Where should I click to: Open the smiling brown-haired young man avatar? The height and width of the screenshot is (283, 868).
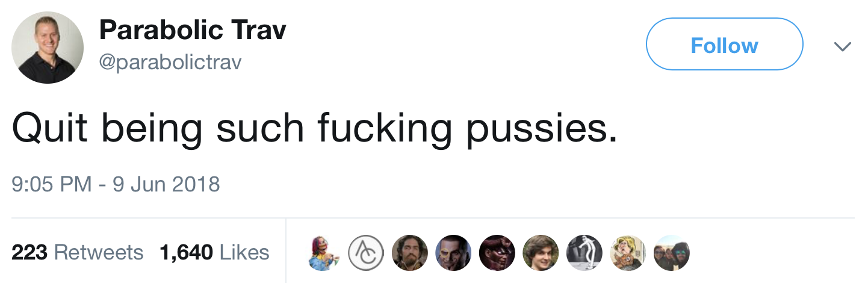pos(541,253)
